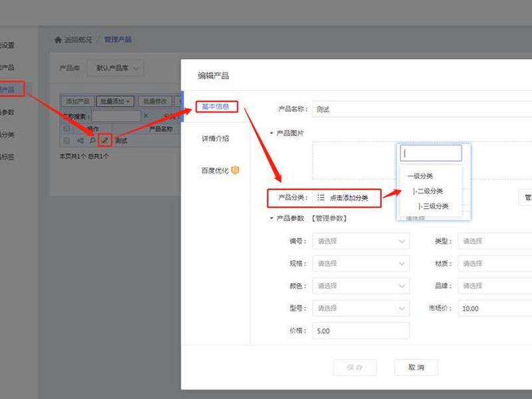Viewport: 532px width, 399px height.
Task: Open the 默认产品库 dropdown
Action: click(x=116, y=68)
